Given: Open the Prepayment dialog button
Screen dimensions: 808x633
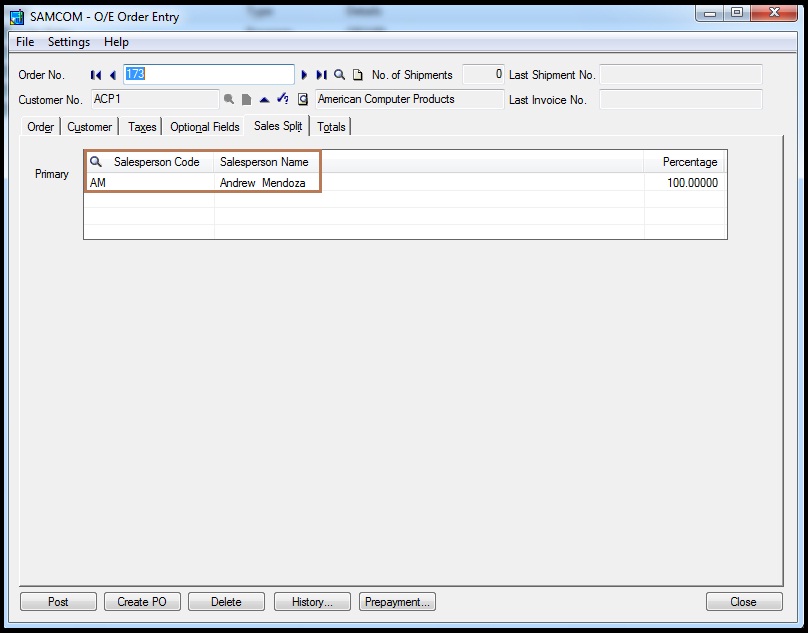Looking at the screenshot, I should pyautogui.click(x=397, y=602).
